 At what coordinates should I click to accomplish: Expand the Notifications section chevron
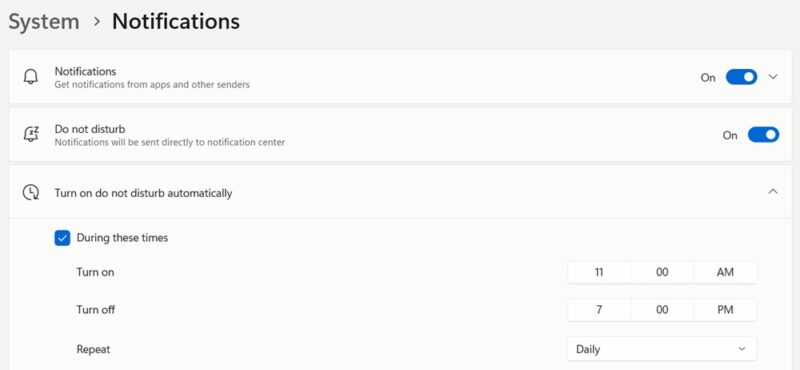(773, 77)
